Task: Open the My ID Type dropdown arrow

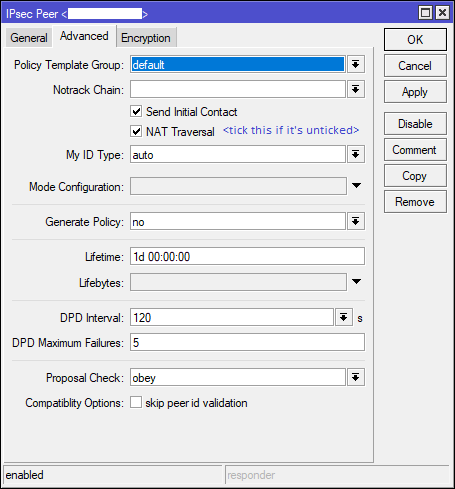Action: point(356,154)
